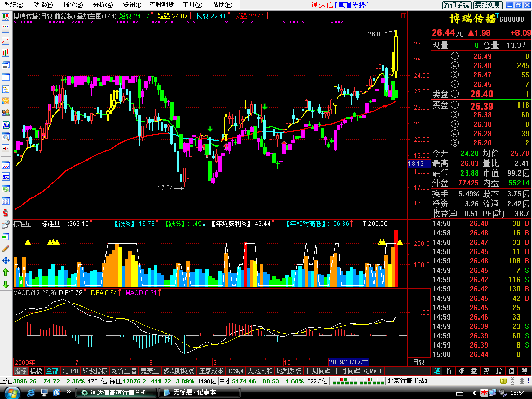532x399 pixels.
Task: Click the 资讯系统 button
Action: [456, 5]
